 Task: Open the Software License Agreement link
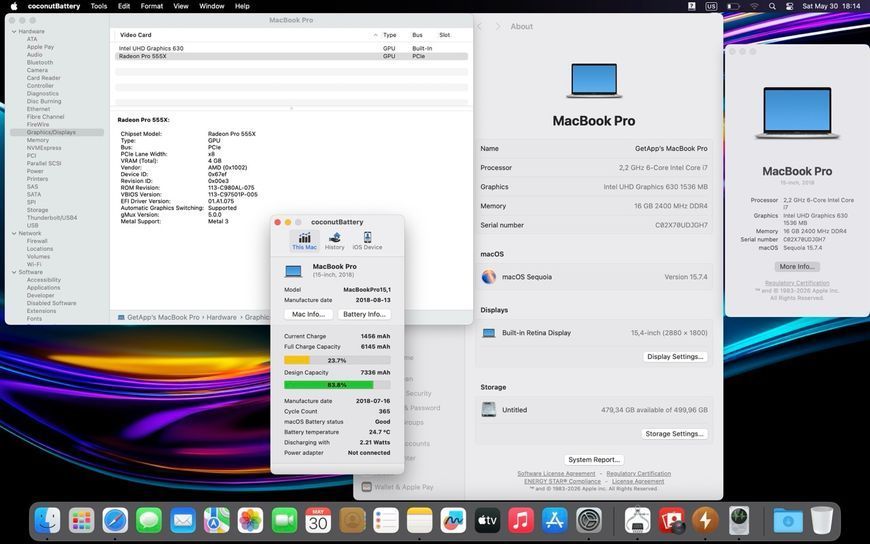556,474
